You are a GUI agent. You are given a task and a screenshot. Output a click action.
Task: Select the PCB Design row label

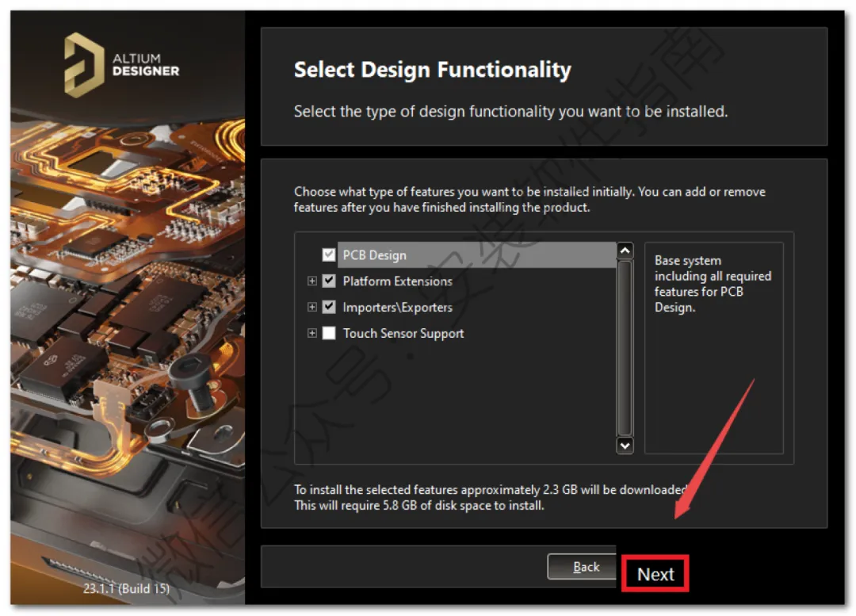tap(374, 255)
